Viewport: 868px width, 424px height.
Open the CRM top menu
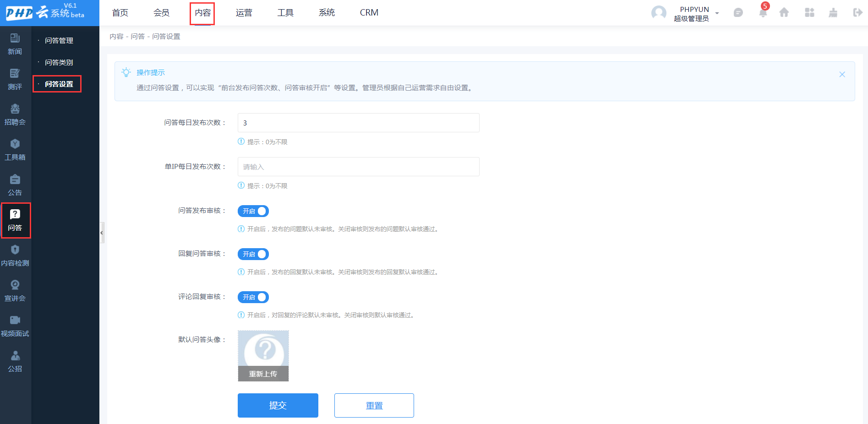tap(369, 13)
